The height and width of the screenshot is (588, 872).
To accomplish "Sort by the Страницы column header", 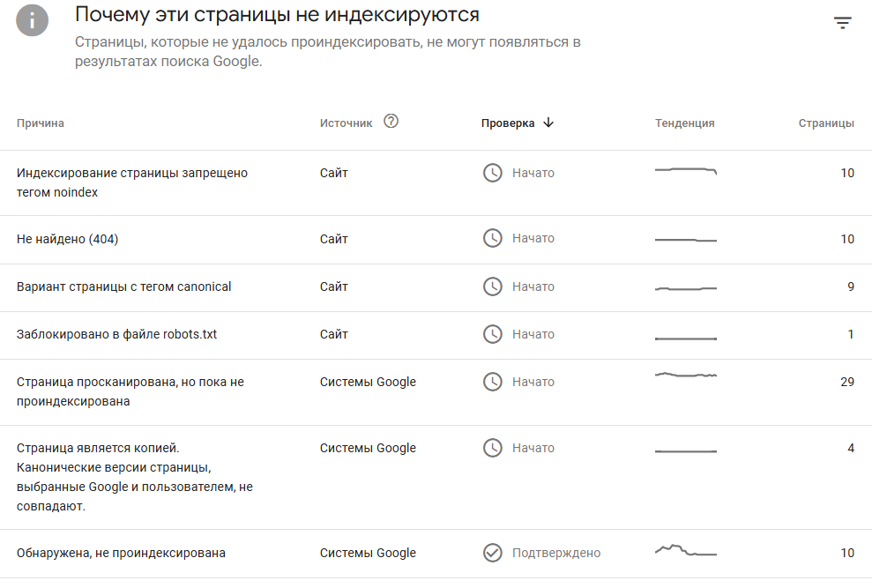I will tap(826, 123).
